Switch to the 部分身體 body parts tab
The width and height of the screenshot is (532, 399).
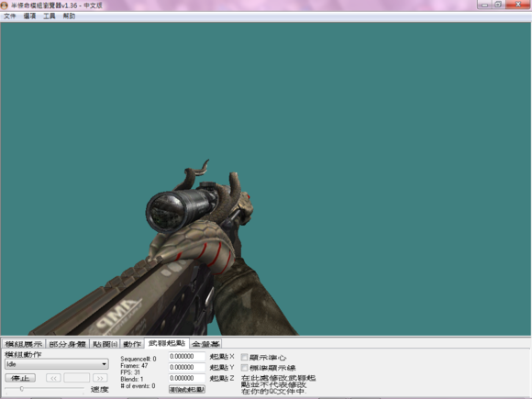pyautogui.click(x=68, y=344)
